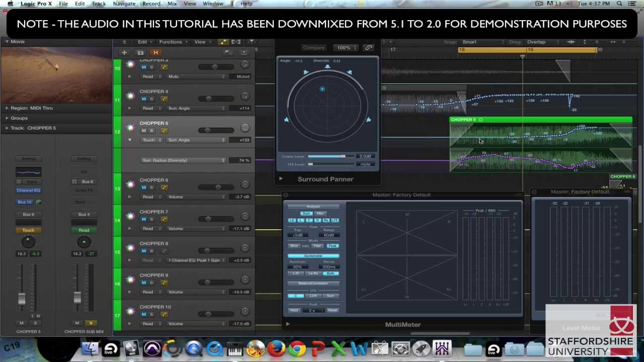644x362 pixels.
Task: Open the Navigate menu in menu bar
Action: (124, 4)
